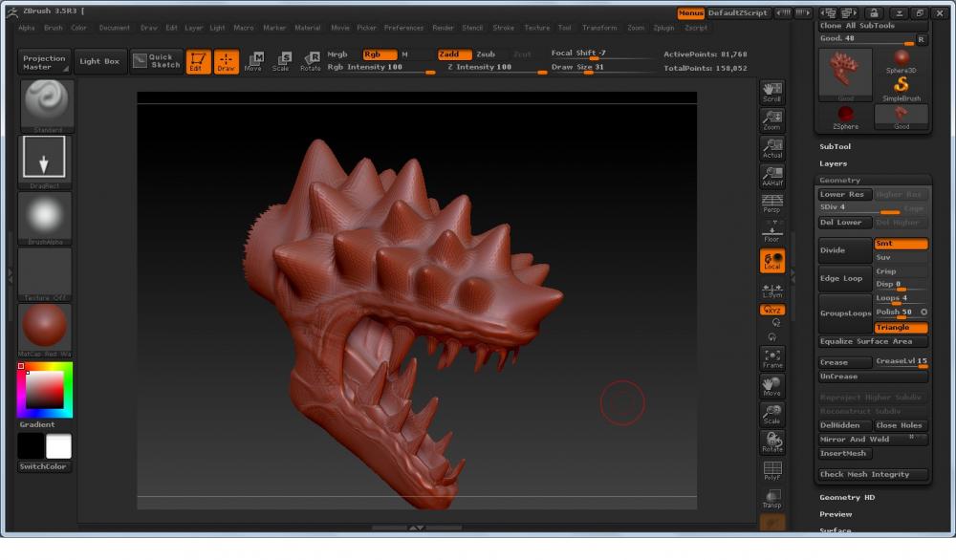This screenshot has width=956, height=560.
Task: Click the AAHalf view icon
Action: coord(771,176)
